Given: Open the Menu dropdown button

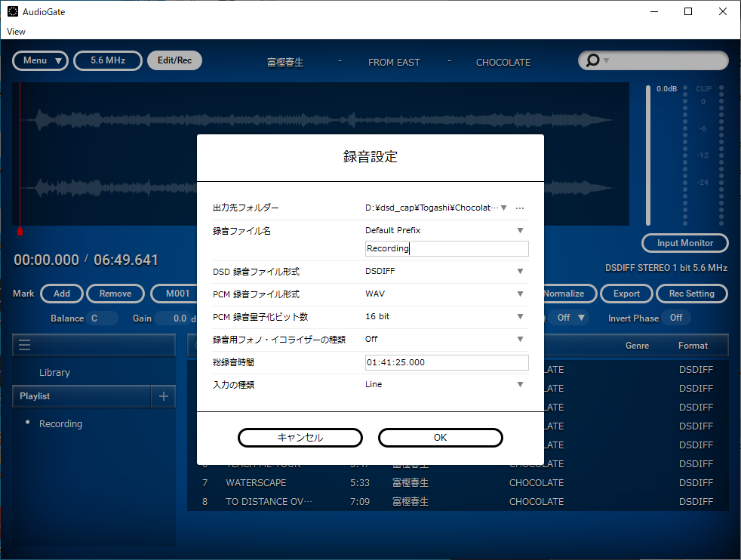Looking at the screenshot, I should 41,60.
